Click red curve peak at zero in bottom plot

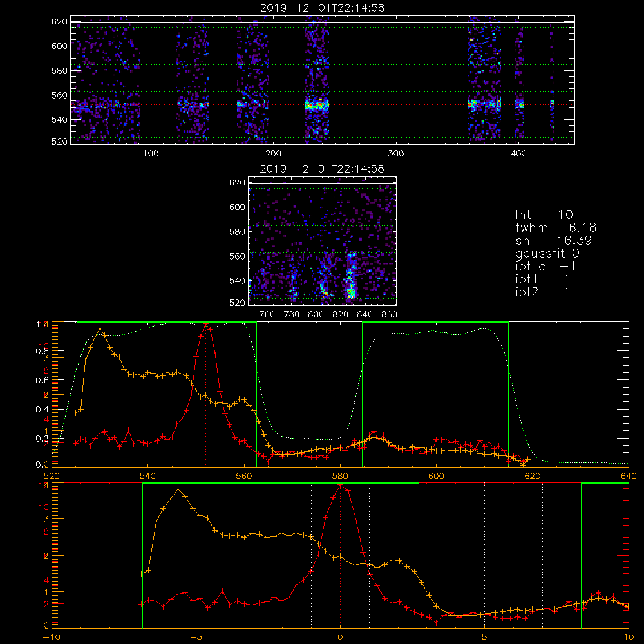coord(340,485)
